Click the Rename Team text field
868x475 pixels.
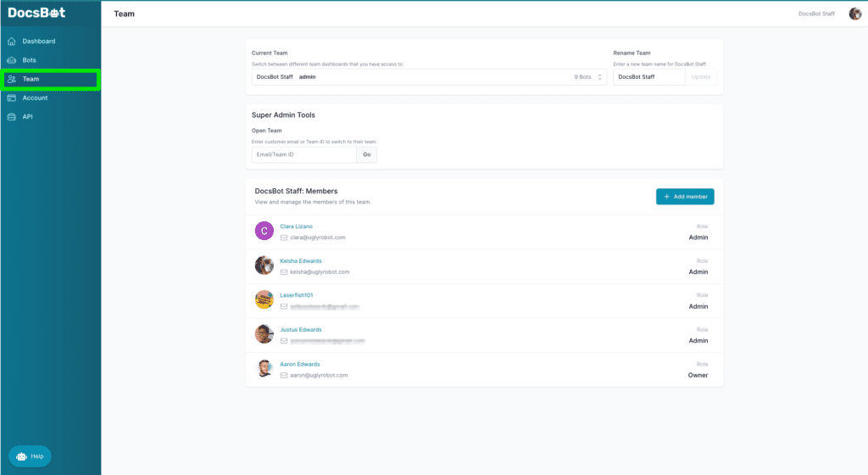[648, 77]
